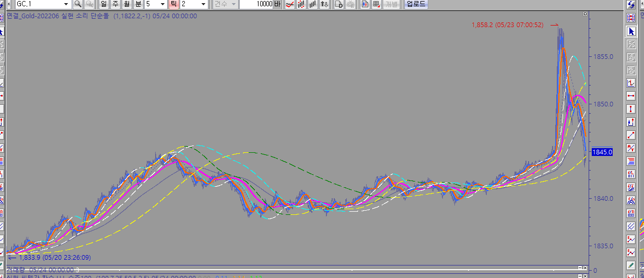Pick the horizontal line drawing tool
This screenshot has height=278, width=644.
point(631,96)
